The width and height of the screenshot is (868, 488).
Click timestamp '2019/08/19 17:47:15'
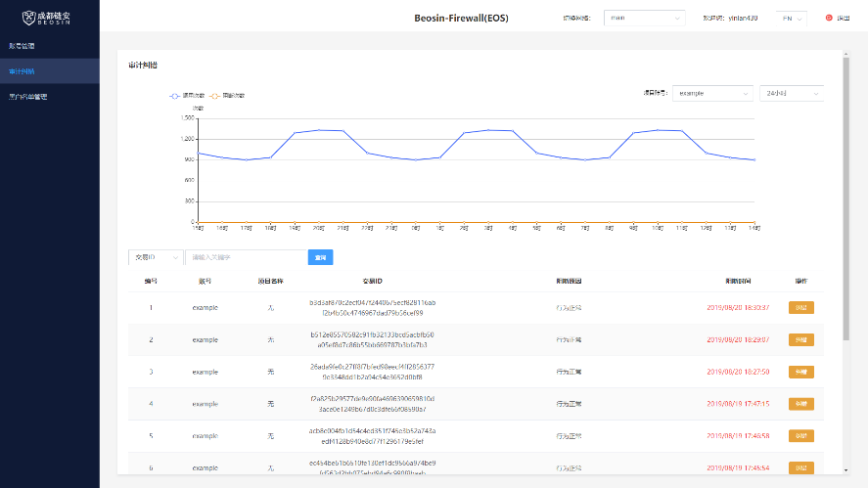coord(738,404)
